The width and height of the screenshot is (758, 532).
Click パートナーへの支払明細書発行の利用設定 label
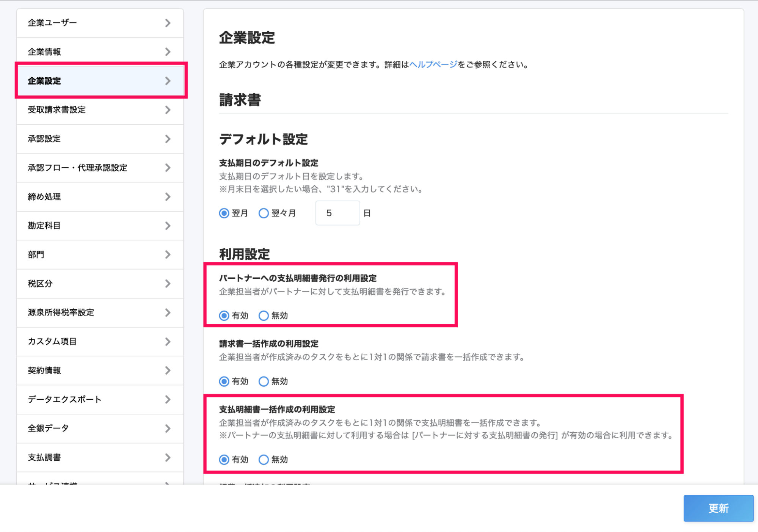click(x=298, y=278)
